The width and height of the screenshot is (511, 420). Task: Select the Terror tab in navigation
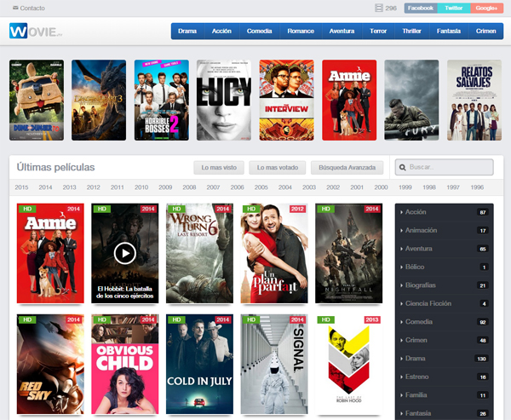pos(378,32)
